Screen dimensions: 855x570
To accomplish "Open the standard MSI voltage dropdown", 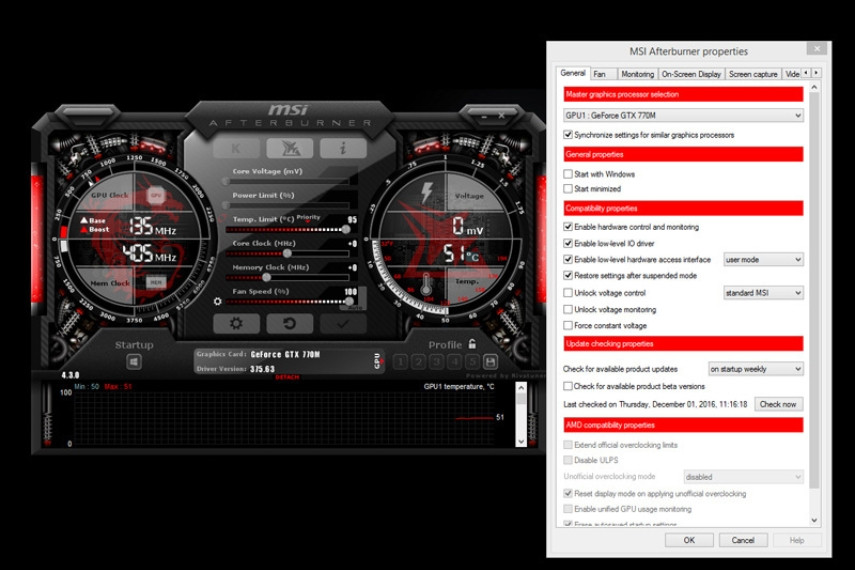I will [x=763, y=293].
